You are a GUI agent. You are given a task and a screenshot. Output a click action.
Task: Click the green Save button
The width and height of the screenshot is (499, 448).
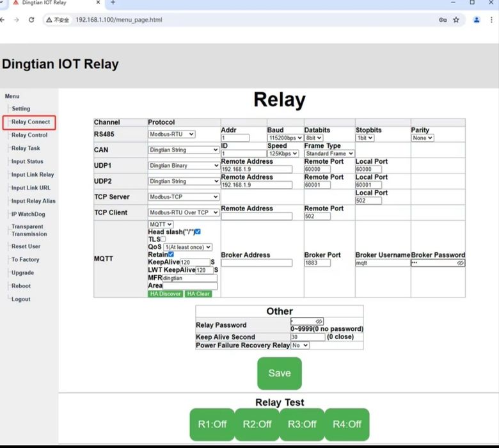point(280,373)
